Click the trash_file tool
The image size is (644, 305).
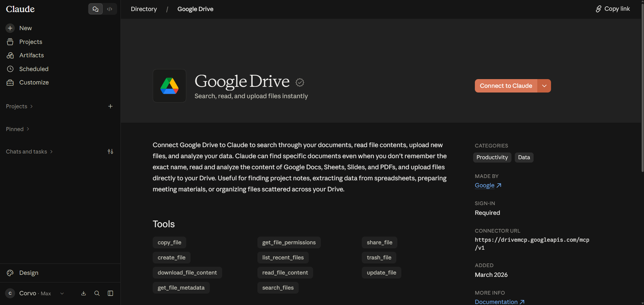[x=379, y=258]
